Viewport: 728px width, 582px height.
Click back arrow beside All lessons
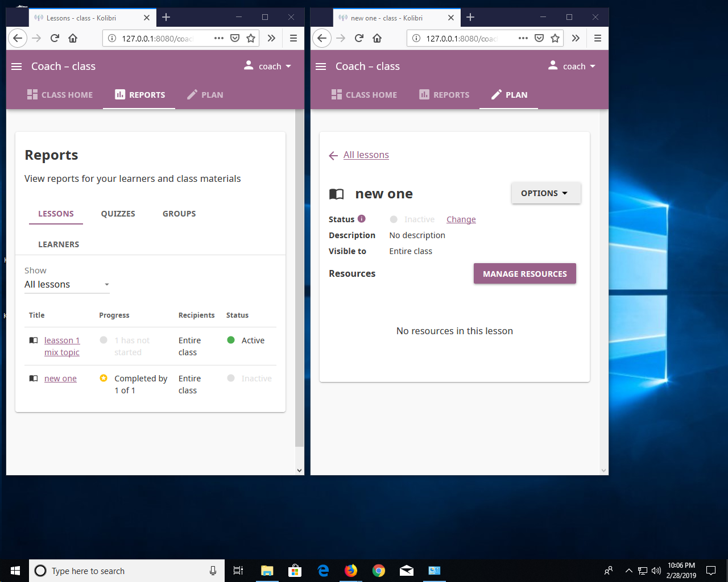click(x=333, y=156)
